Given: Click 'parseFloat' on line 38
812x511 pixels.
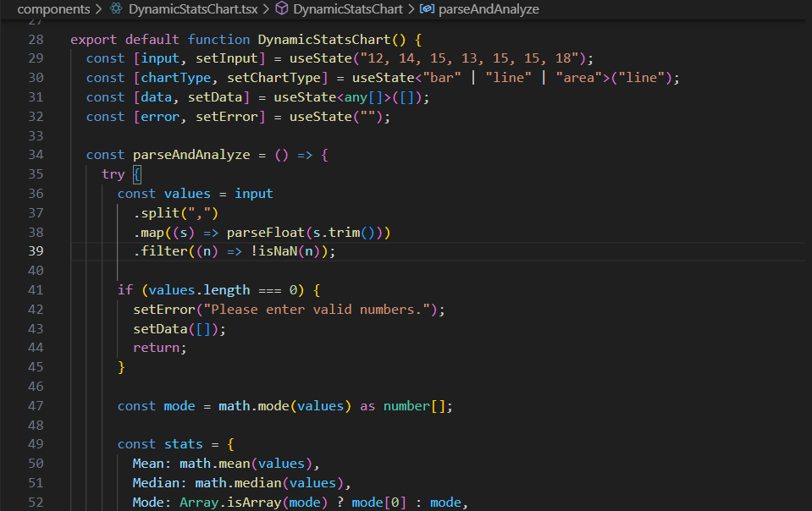Looking at the screenshot, I should pos(266,233).
